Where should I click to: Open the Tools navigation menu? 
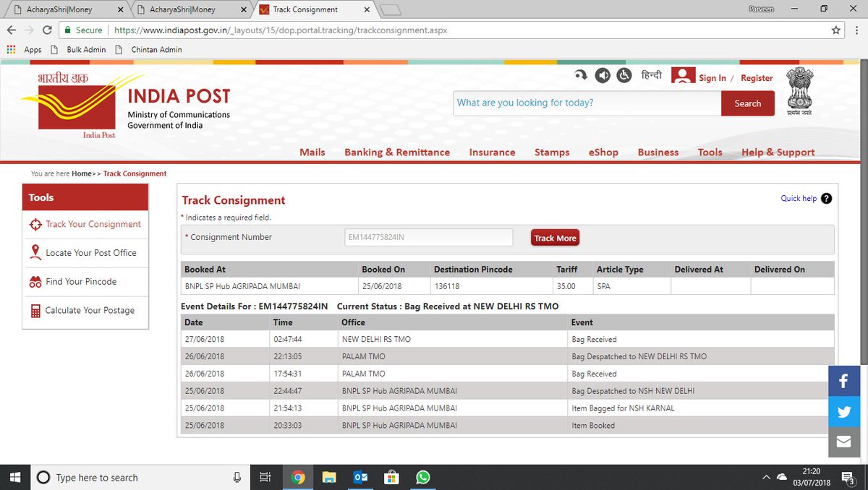click(710, 152)
